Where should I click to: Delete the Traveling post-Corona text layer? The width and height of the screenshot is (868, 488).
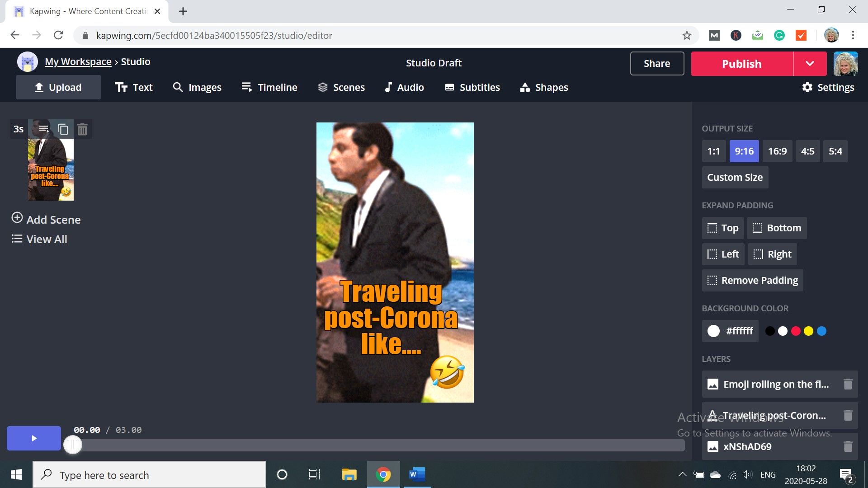tap(848, 415)
